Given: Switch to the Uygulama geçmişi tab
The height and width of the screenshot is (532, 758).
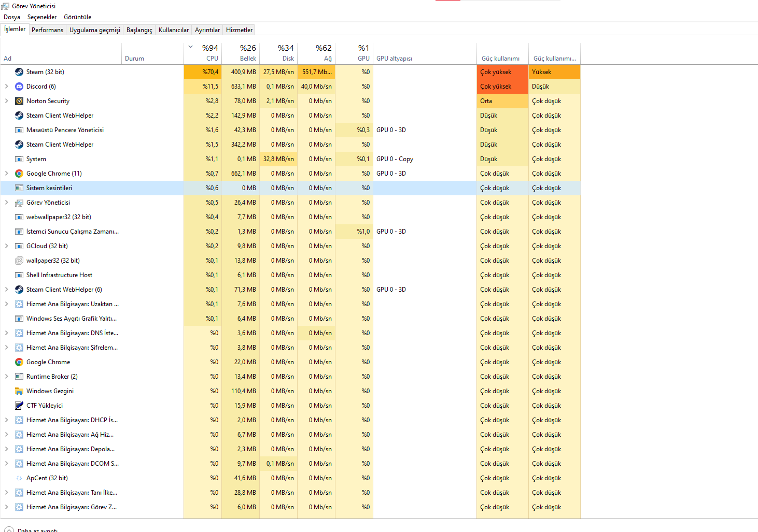Looking at the screenshot, I should 95,30.
